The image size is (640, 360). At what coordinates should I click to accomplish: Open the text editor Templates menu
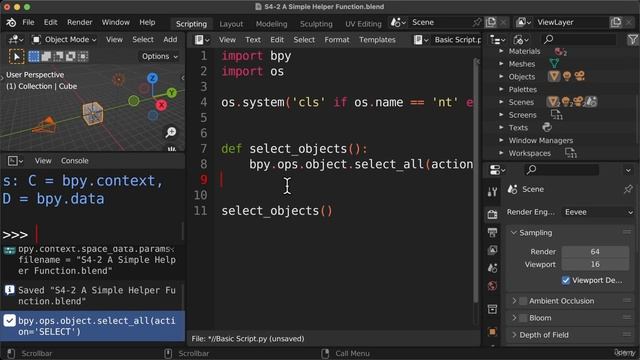pos(377,40)
